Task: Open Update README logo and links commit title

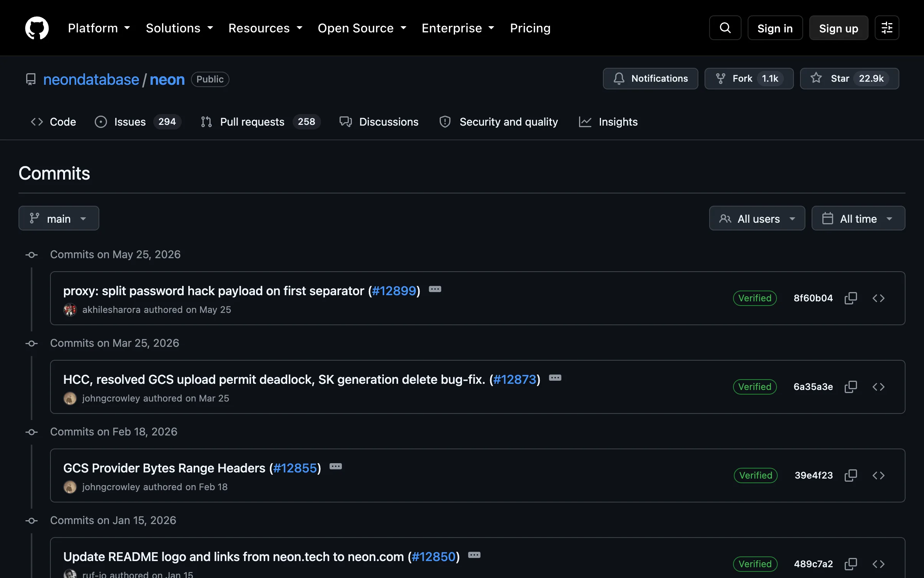Action: pyautogui.click(x=234, y=557)
